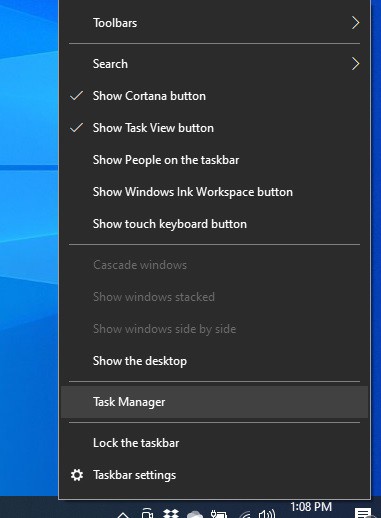Expand the Search submenu arrow
This screenshot has height=518, width=381.
click(355, 64)
